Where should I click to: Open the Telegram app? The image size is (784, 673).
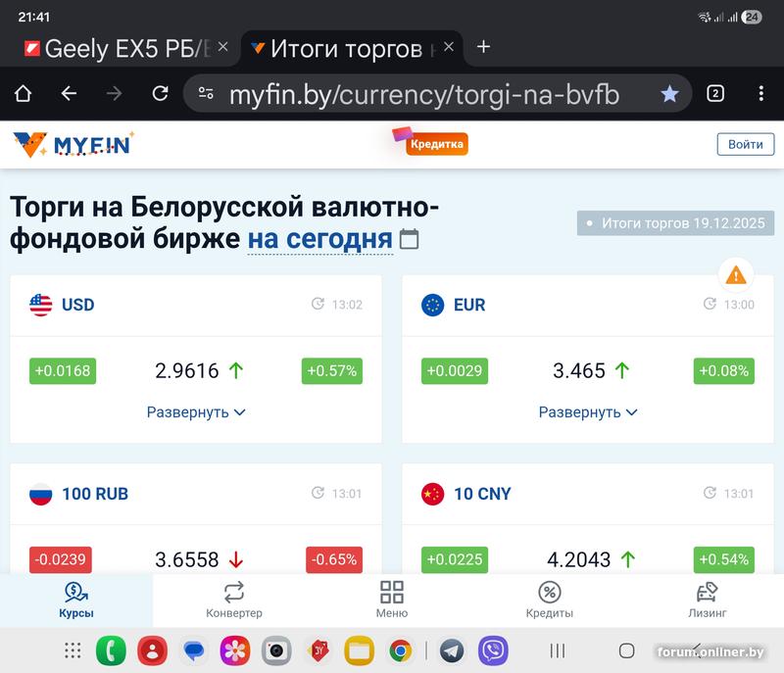(452, 650)
